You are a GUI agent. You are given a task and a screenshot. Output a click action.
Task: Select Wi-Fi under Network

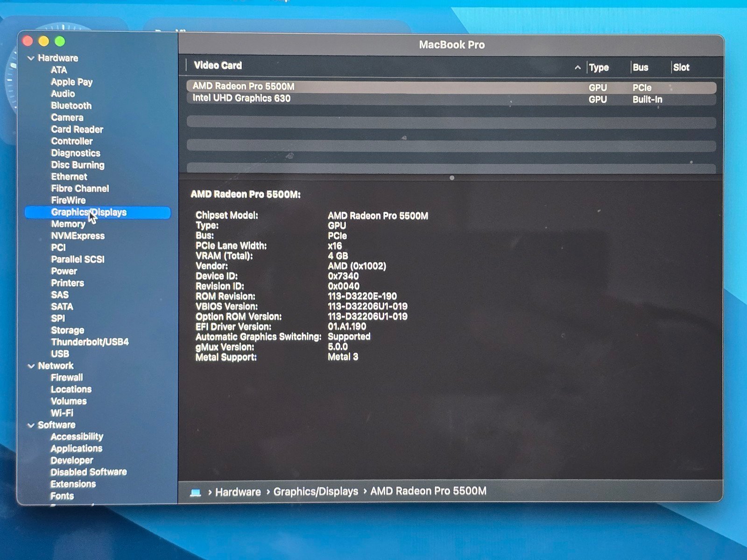62,413
